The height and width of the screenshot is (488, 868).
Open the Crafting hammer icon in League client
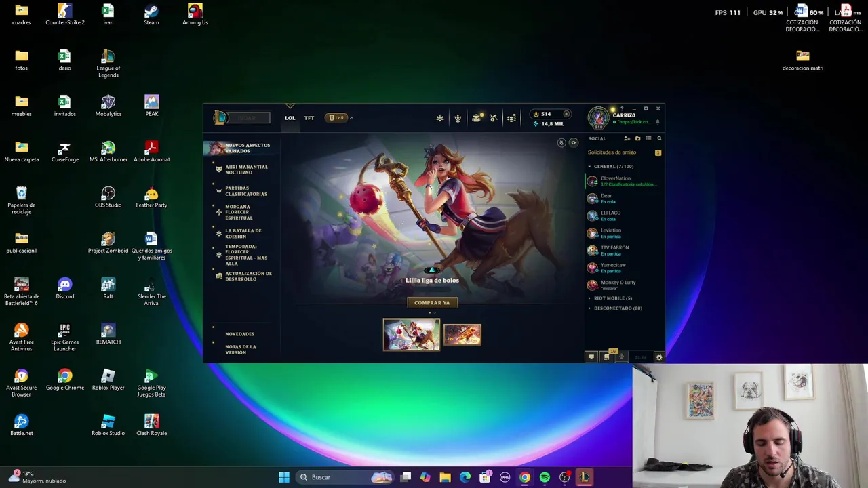point(494,118)
